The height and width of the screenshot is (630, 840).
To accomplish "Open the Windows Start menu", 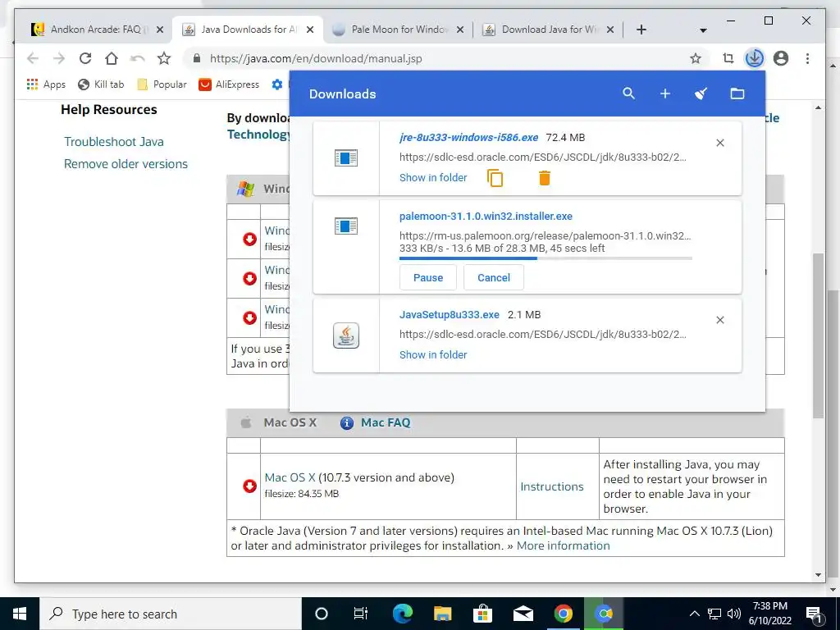I will click(x=20, y=614).
